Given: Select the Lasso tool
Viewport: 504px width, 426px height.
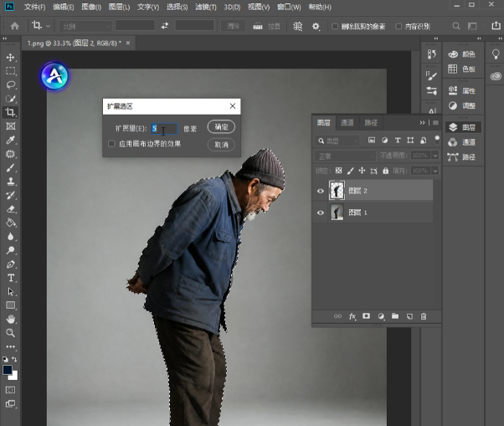Looking at the screenshot, I should (10, 85).
